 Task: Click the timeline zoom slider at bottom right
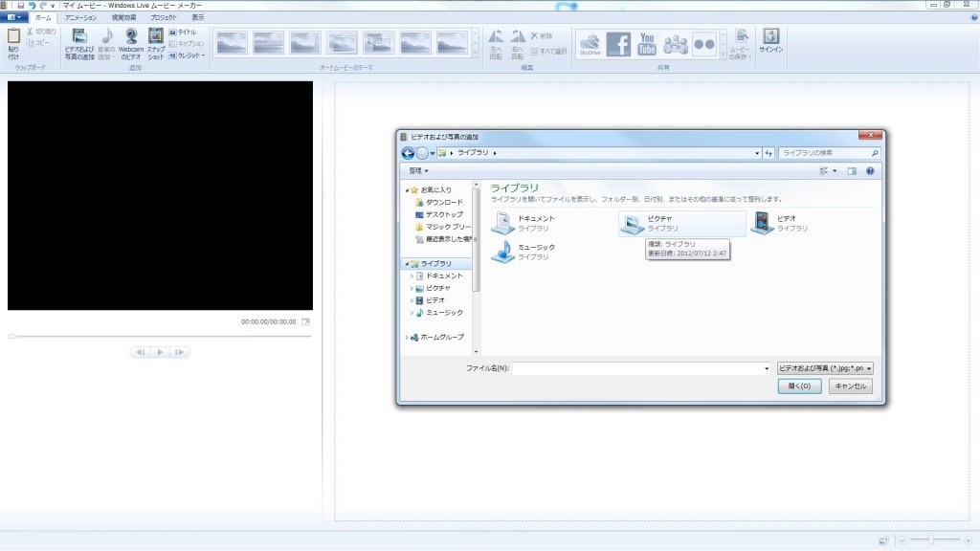point(930,540)
